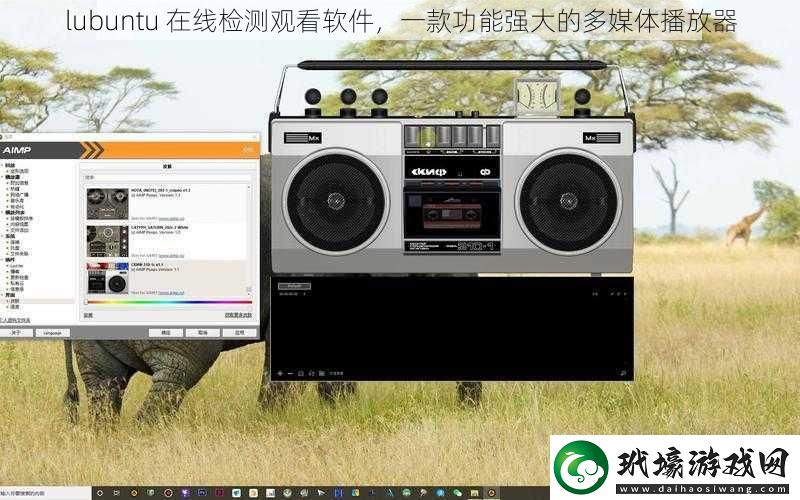Click the skin list's vertical scrollbar
800x500 pixels.
(x=249, y=240)
